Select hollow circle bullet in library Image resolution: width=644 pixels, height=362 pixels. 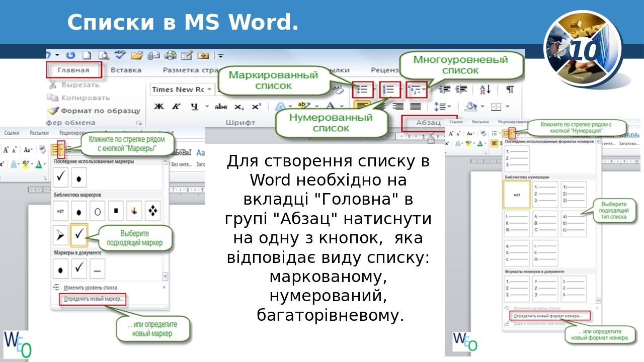pos(98,211)
